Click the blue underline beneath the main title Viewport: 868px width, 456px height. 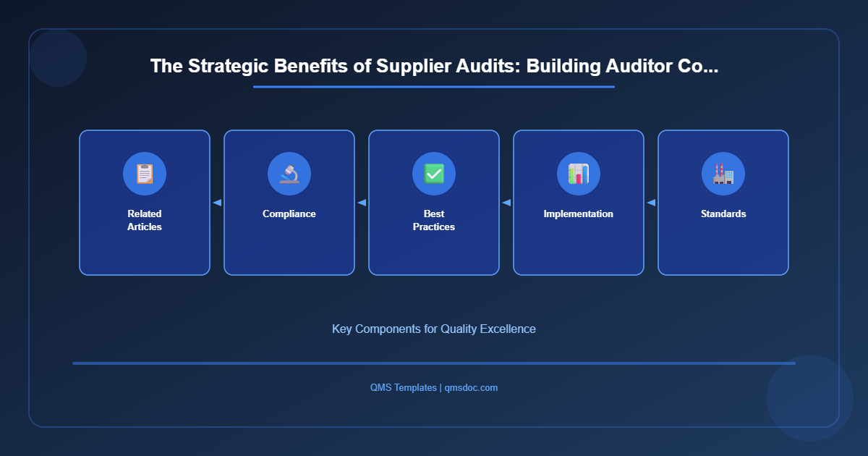pyautogui.click(x=434, y=87)
